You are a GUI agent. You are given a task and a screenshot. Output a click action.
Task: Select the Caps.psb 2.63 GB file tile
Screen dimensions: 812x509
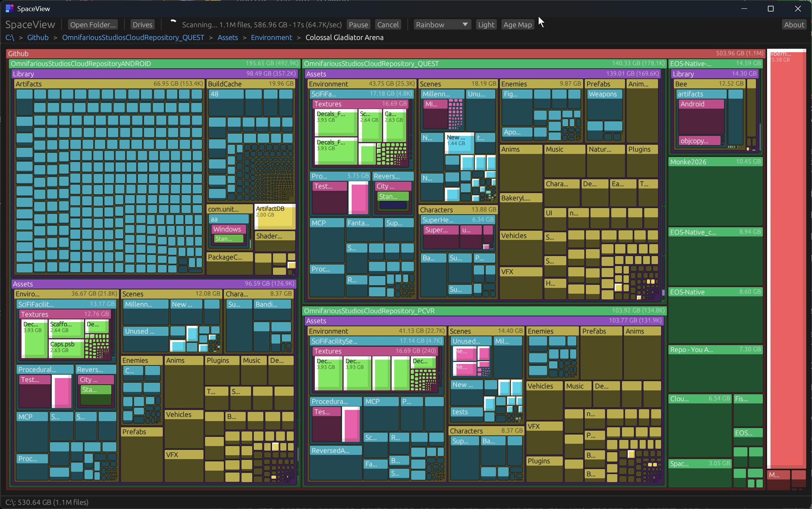pyautogui.click(x=66, y=347)
